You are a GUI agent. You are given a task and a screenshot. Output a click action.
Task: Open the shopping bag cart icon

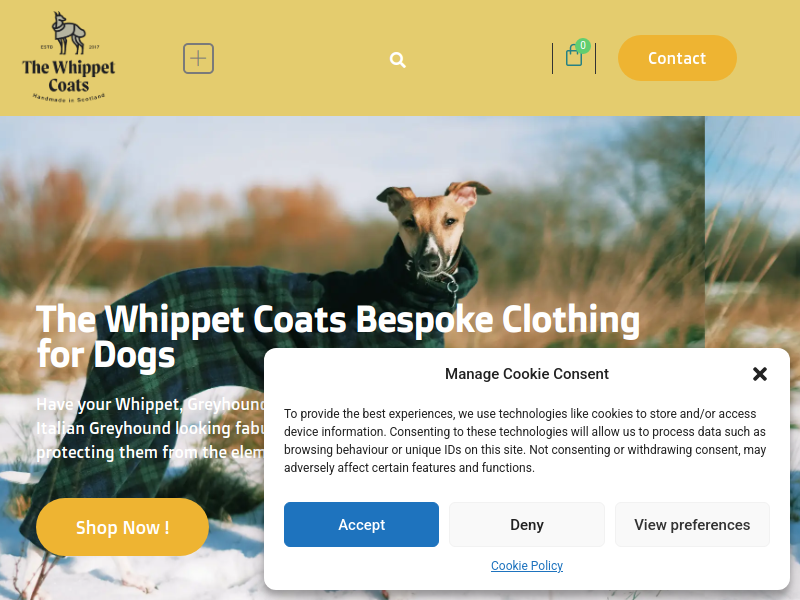tap(573, 56)
